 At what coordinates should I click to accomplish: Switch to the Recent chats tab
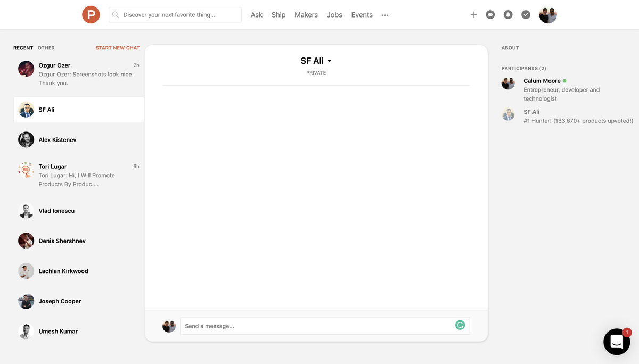click(x=23, y=48)
